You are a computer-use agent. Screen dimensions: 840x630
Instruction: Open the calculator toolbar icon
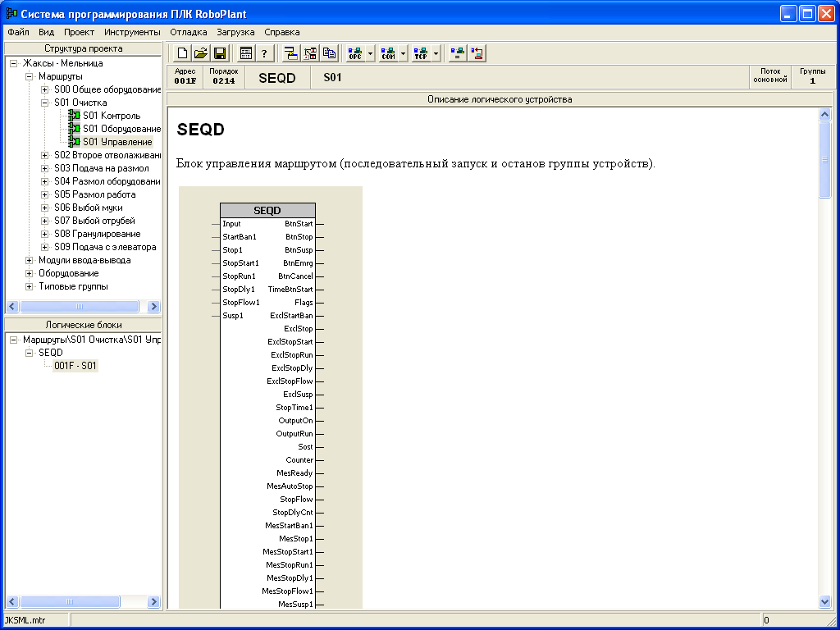point(245,53)
